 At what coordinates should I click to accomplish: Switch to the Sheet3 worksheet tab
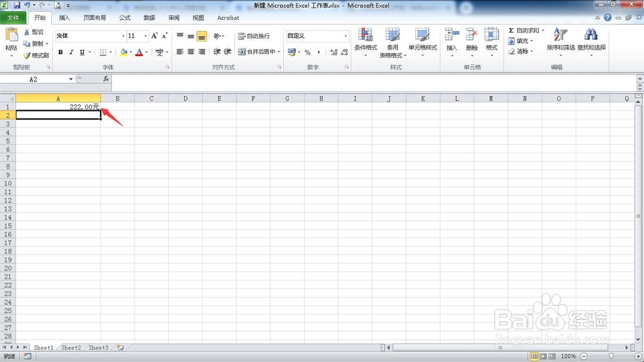coord(99,348)
